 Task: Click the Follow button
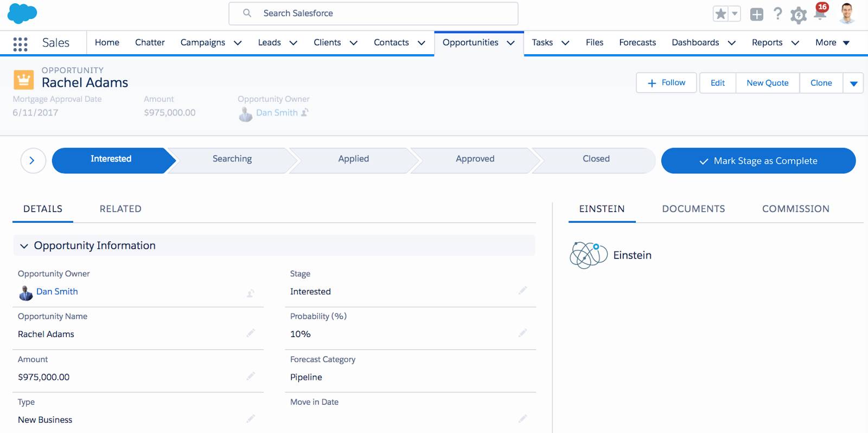(x=666, y=83)
